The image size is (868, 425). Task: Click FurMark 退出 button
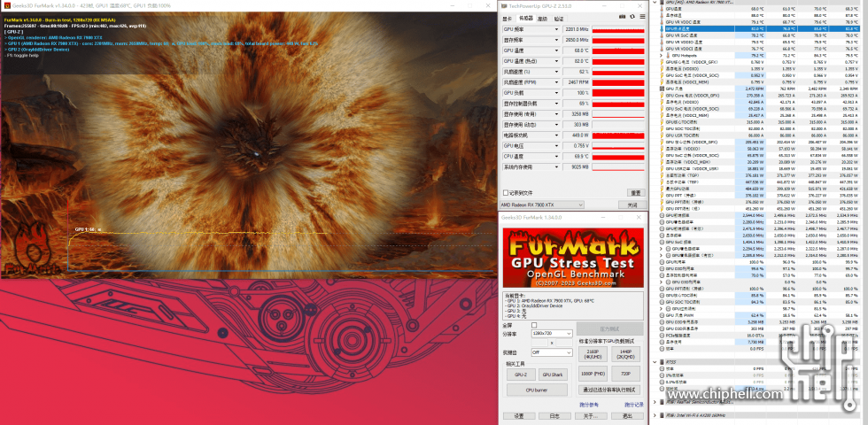(x=627, y=416)
